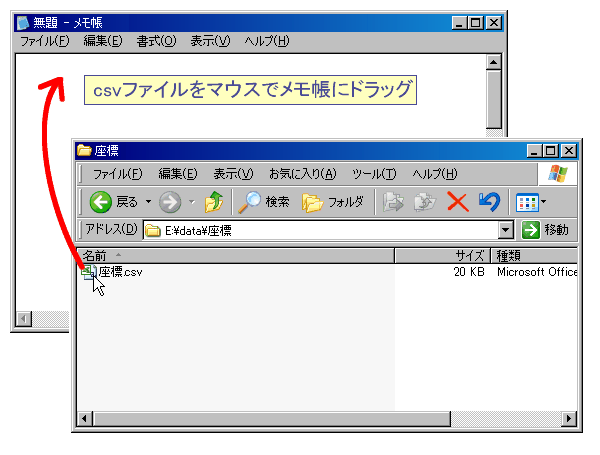This screenshot has height=455, width=600.
Task: Click the blue Undo arrow icon
Action: click(489, 202)
